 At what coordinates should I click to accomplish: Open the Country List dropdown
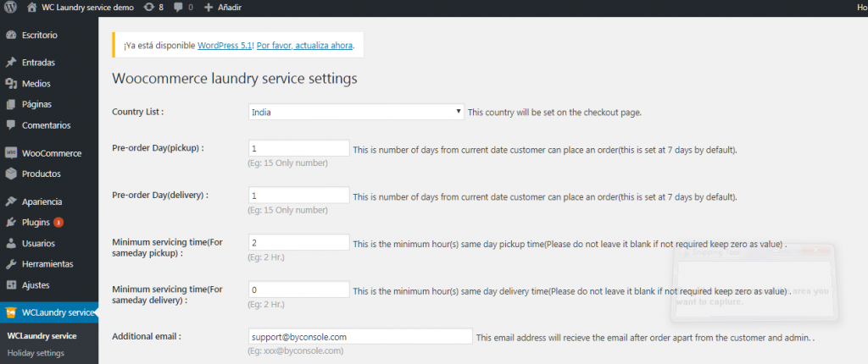357,112
